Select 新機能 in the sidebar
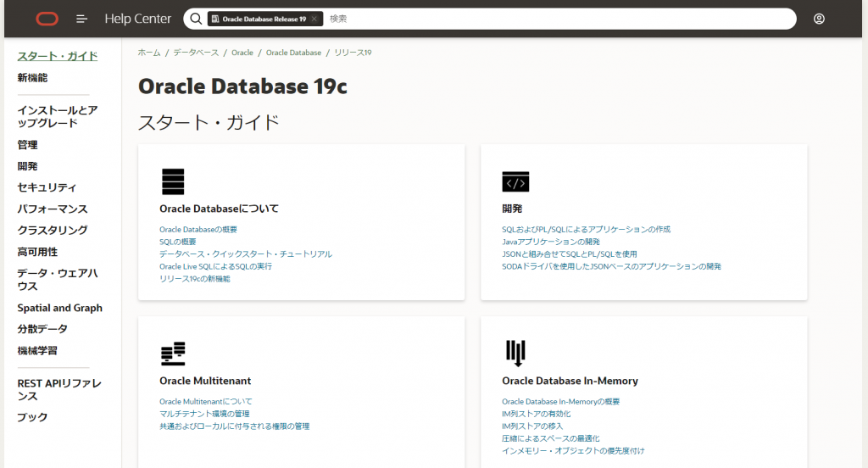 tap(32, 78)
